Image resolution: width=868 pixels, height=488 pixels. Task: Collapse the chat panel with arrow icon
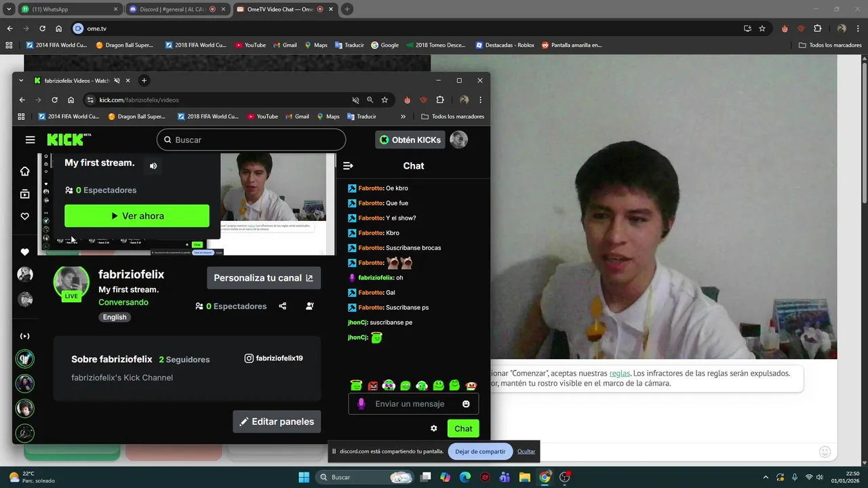[348, 166]
